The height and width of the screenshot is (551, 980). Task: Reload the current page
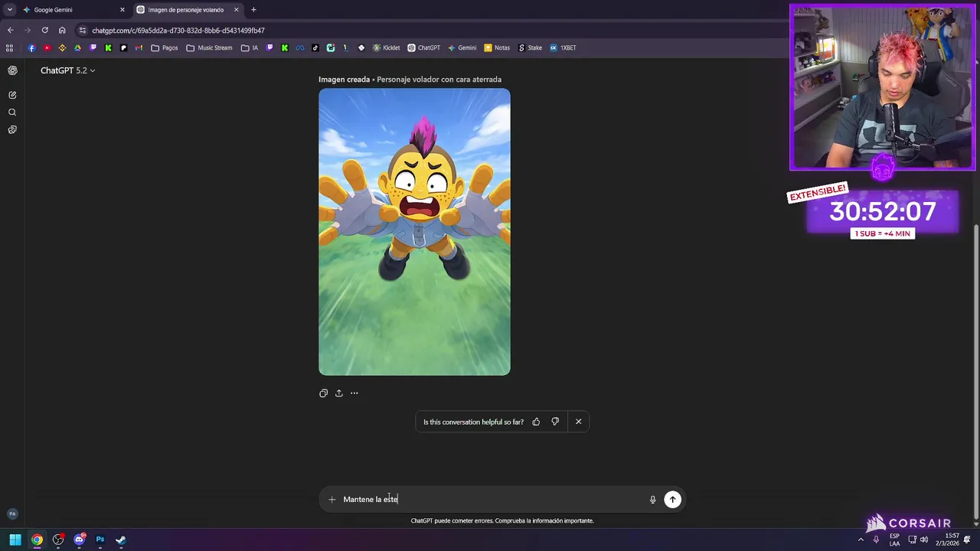pyautogui.click(x=44, y=31)
